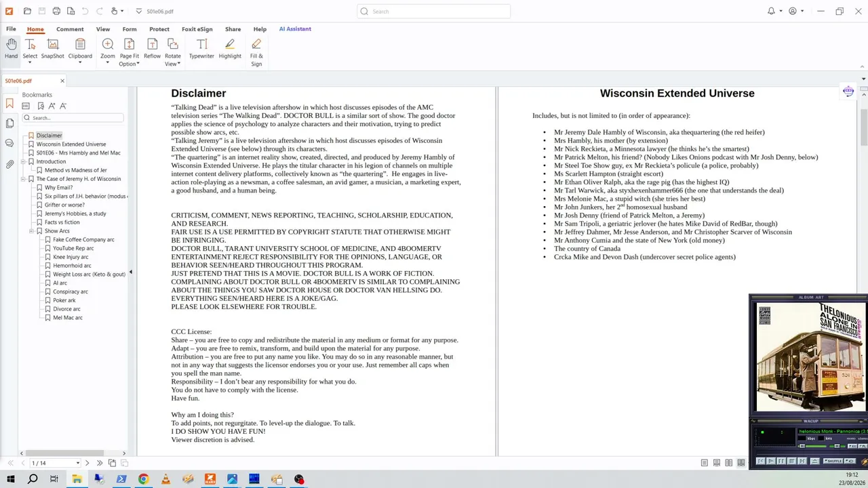Click the Open file folder icon
Viewport: 868px width, 488px height.
click(27, 11)
